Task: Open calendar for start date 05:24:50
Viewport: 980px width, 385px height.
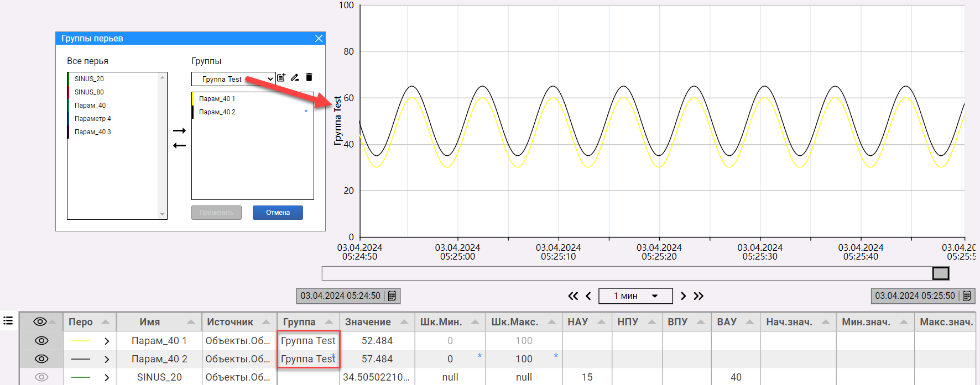Action: pos(392,296)
